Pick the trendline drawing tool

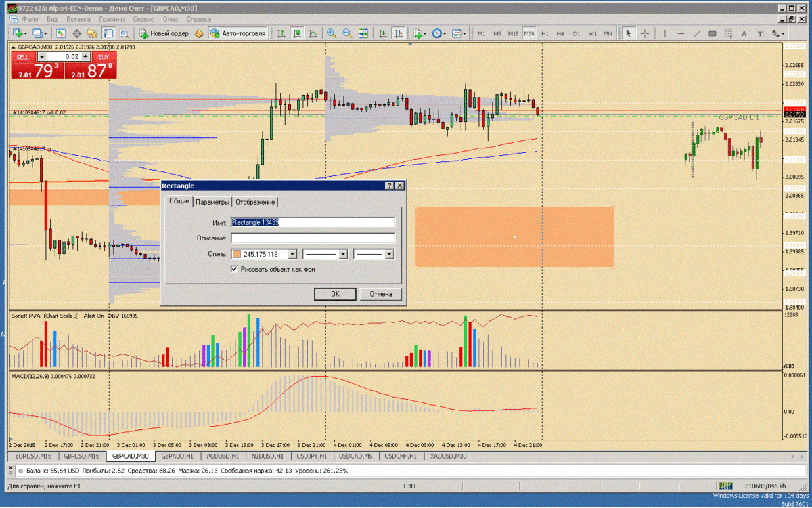point(696,33)
